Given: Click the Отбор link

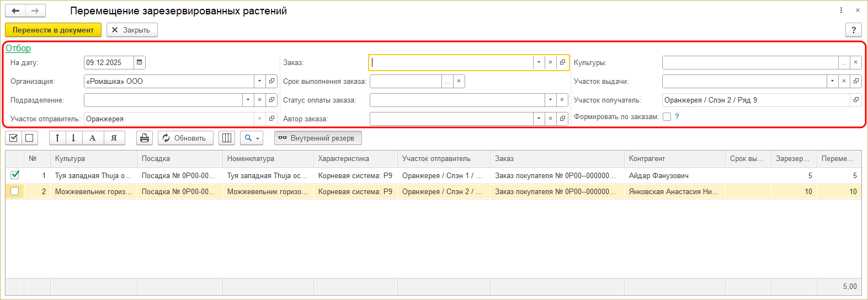Looking at the screenshot, I should point(18,49).
